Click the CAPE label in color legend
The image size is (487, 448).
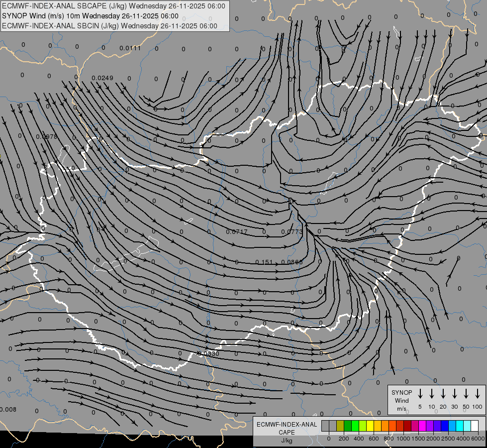click(x=287, y=433)
